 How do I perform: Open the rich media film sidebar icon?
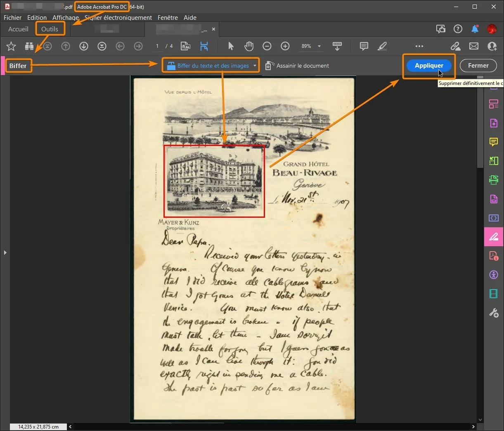[x=494, y=294]
